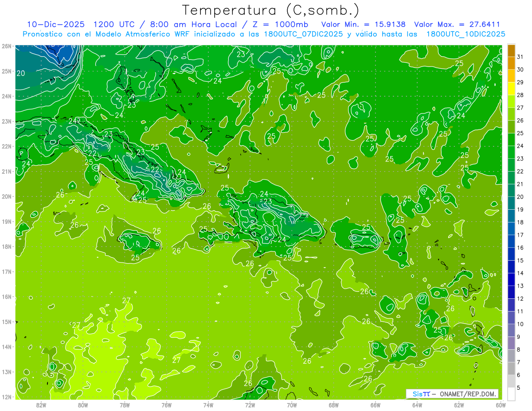Click the legend tick label '15'

tap(521, 261)
